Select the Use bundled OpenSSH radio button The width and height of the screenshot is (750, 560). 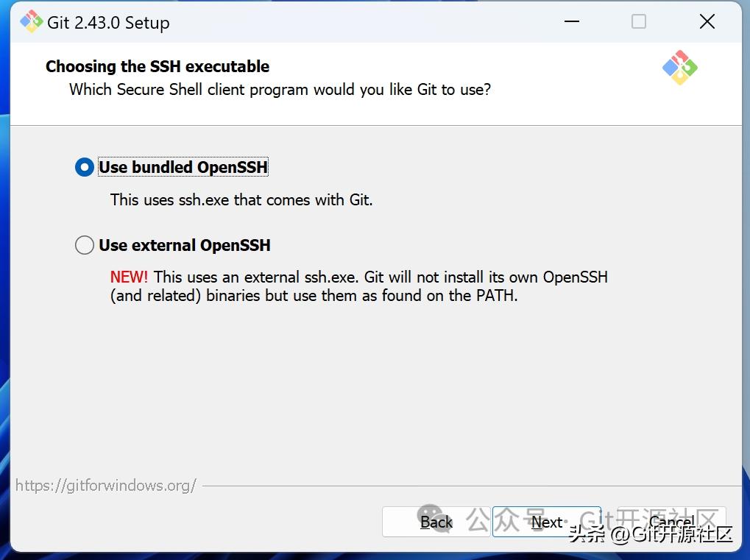[x=85, y=168]
